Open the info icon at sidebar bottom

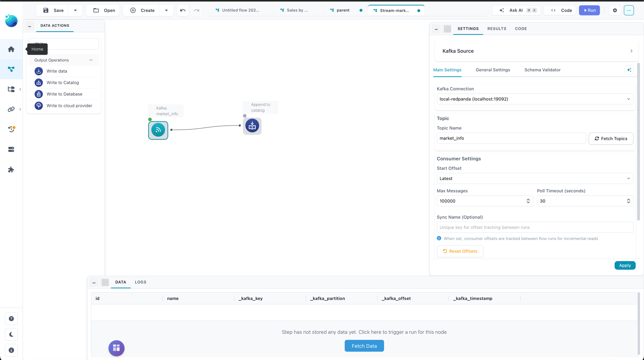11,350
